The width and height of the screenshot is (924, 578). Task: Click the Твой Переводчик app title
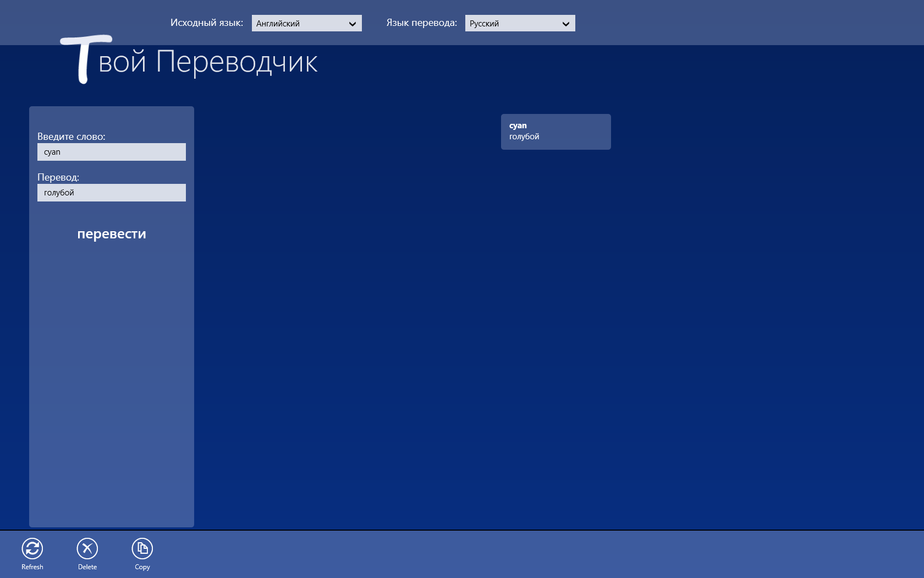point(189,61)
